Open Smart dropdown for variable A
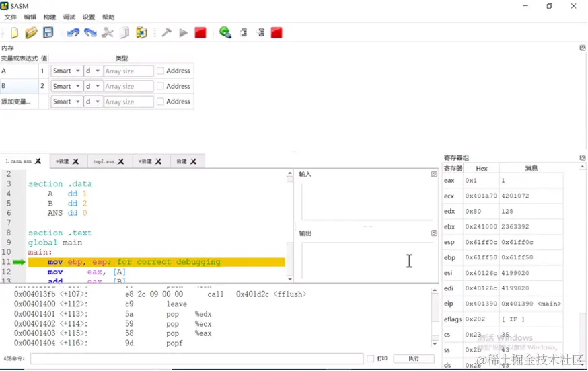The height and width of the screenshot is (371, 588). point(67,71)
